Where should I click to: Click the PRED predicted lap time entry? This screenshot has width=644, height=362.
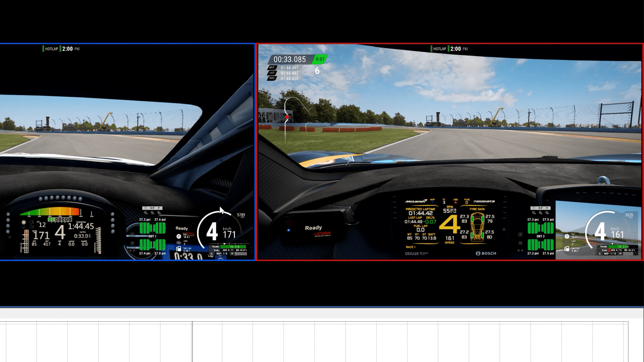point(289,78)
